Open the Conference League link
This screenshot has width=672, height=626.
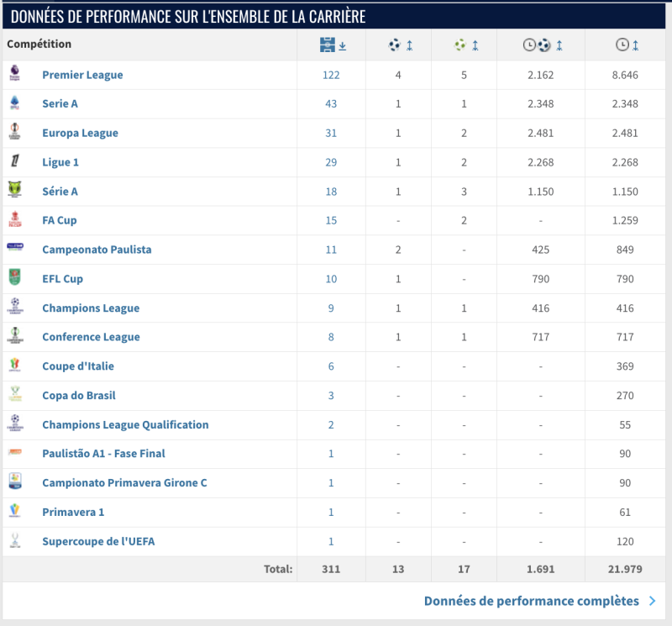[x=91, y=337]
